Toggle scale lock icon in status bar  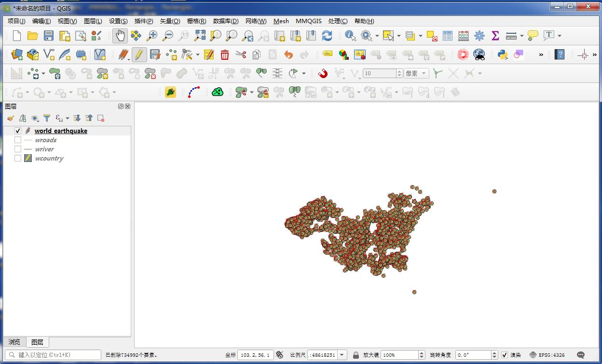click(x=356, y=355)
